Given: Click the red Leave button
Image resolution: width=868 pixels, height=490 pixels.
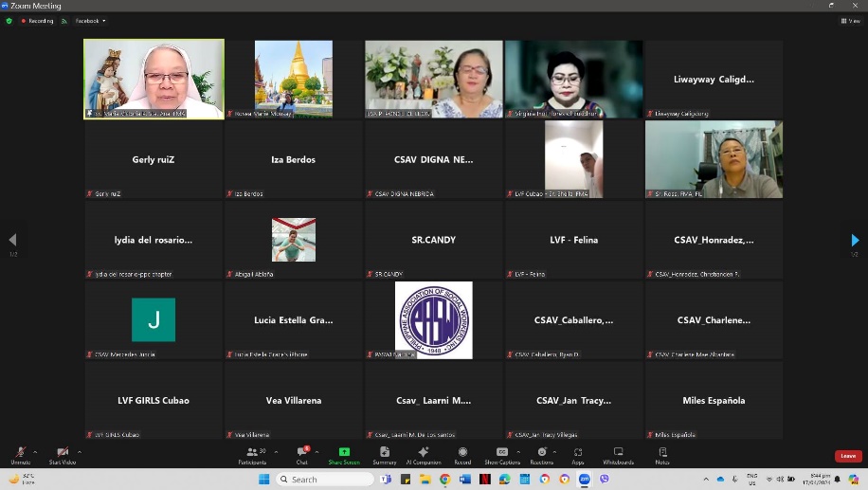Looking at the screenshot, I should 848,456.
